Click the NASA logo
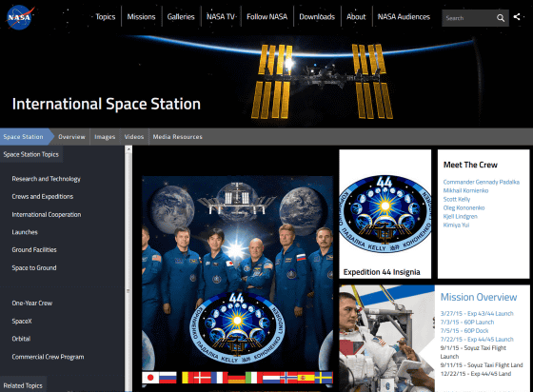This screenshot has width=533, height=392. point(20,17)
